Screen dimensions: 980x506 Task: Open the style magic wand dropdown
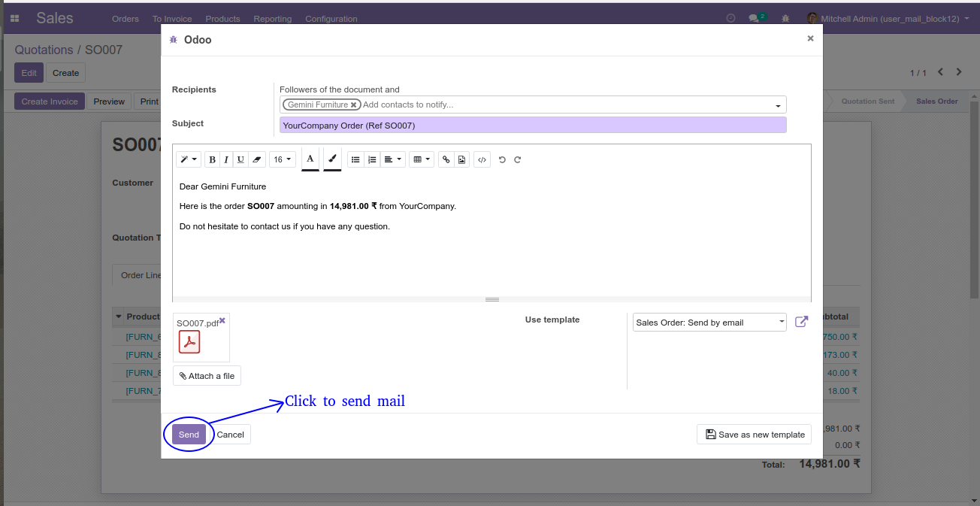coord(189,159)
